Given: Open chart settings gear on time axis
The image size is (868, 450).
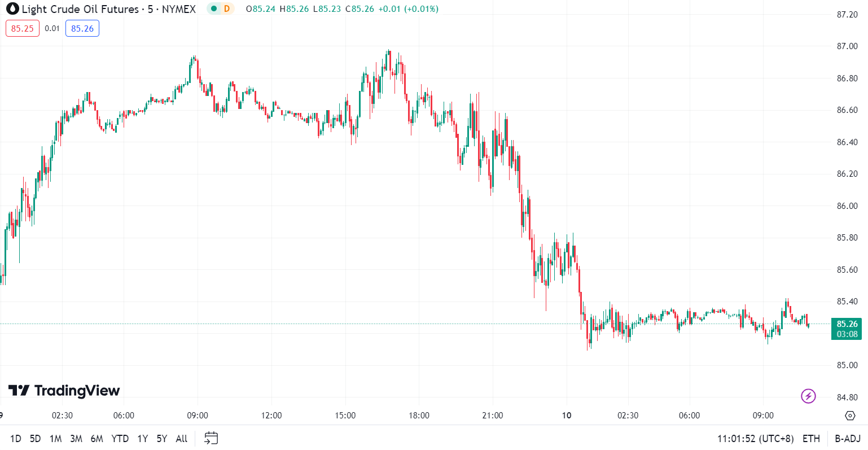Looking at the screenshot, I should (850, 416).
